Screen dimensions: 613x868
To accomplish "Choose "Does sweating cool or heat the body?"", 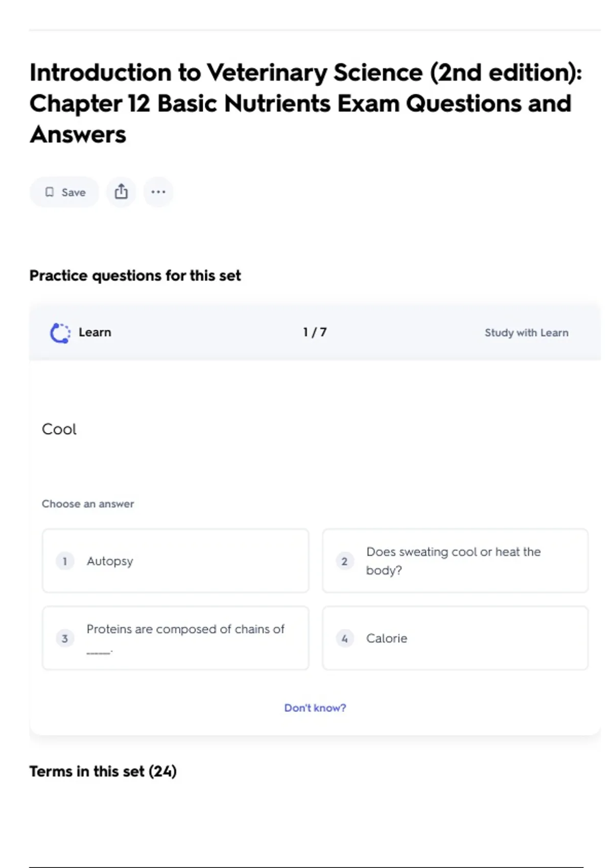I will tap(453, 561).
